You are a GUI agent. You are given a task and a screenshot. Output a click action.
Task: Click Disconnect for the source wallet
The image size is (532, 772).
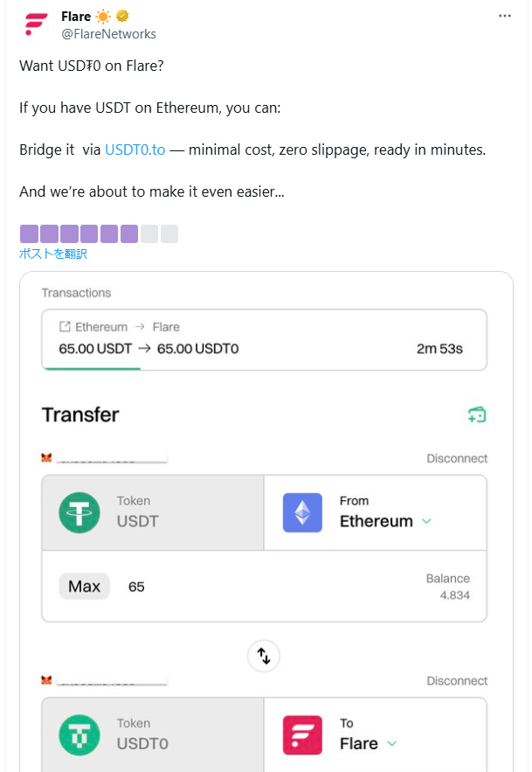457,458
